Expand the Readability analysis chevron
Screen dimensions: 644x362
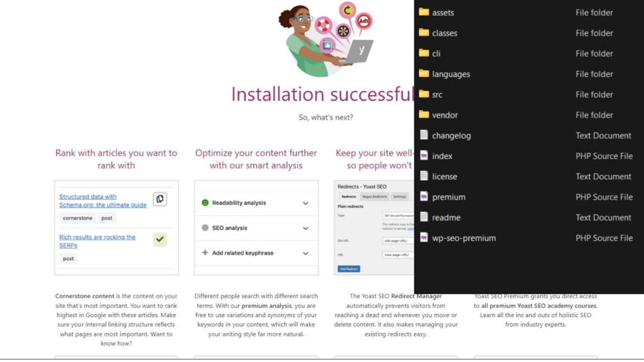click(306, 203)
